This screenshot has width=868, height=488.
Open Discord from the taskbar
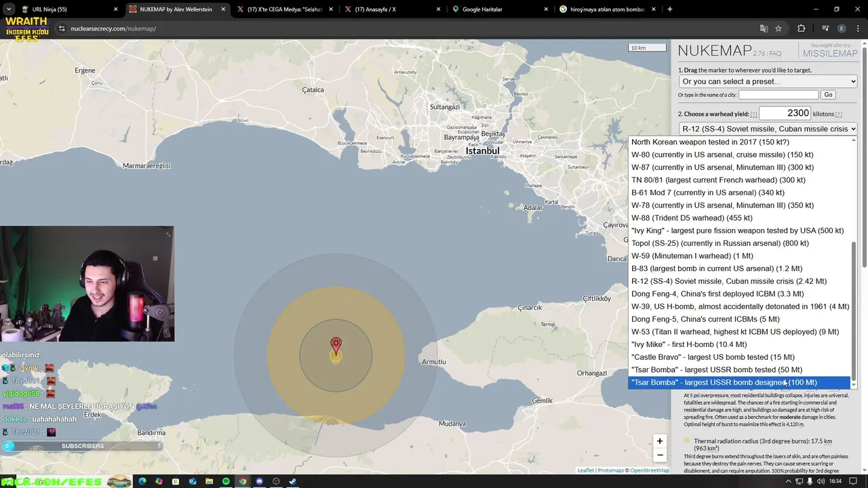coord(259,481)
